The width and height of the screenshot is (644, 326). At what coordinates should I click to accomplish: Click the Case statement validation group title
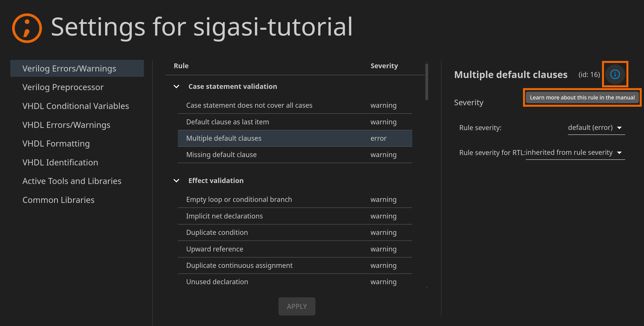(233, 86)
